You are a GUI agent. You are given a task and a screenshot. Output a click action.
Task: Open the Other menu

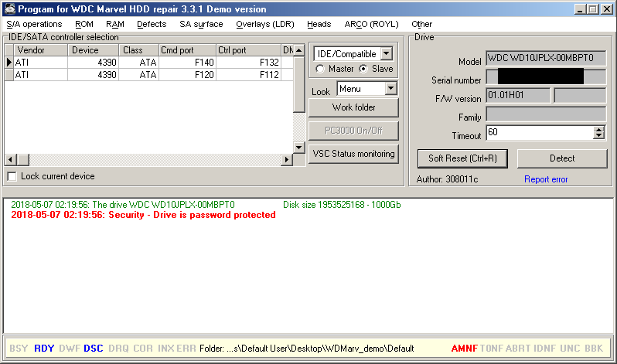tap(421, 25)
